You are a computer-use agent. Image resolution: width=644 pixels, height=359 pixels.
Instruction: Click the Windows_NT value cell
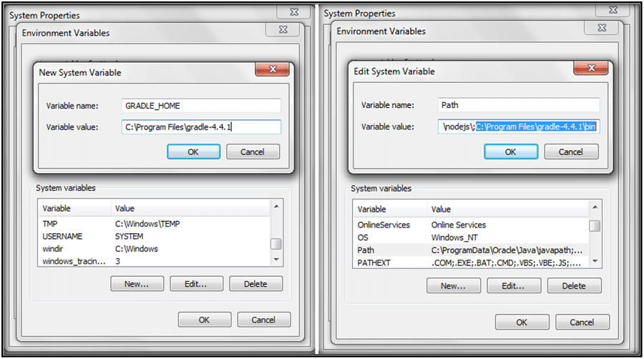pyautogui.click(x=454, y=237)
